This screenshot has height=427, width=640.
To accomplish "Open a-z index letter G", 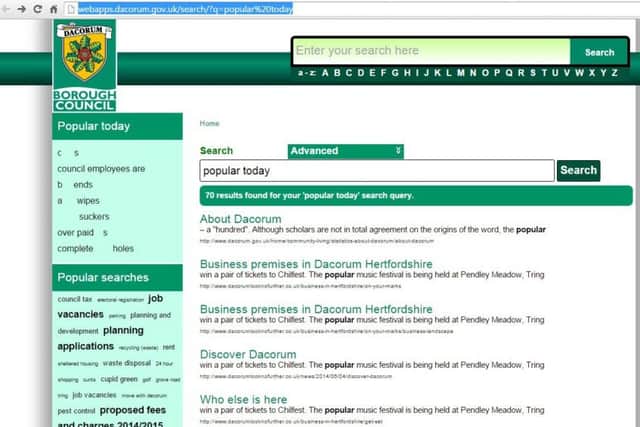I will (x=395, y=73).
